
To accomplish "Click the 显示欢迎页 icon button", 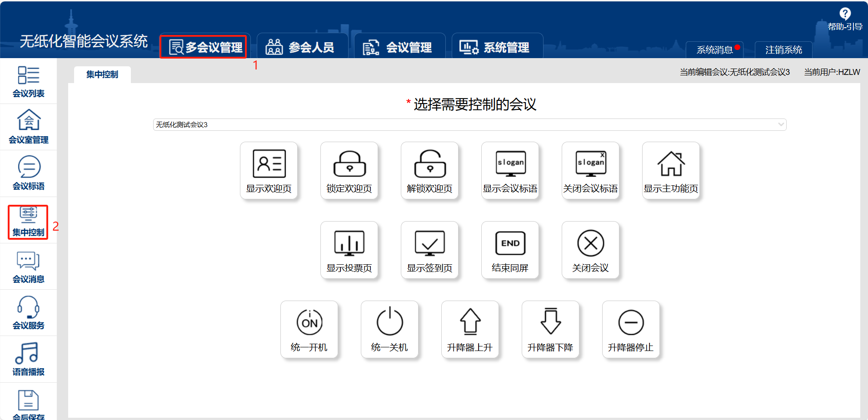I will 269,170.
